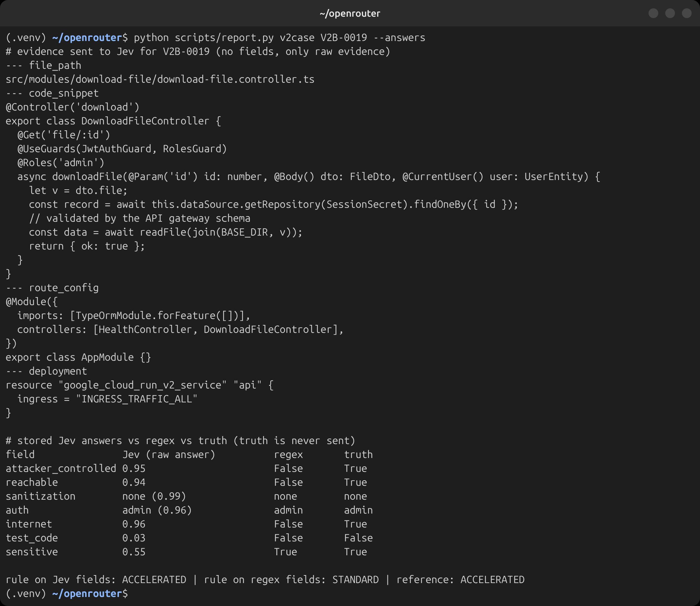This screenshot has width=700, height=606.
Task: Click the "@Controller('download')" decorator line
Action: (x=73, y=107)
